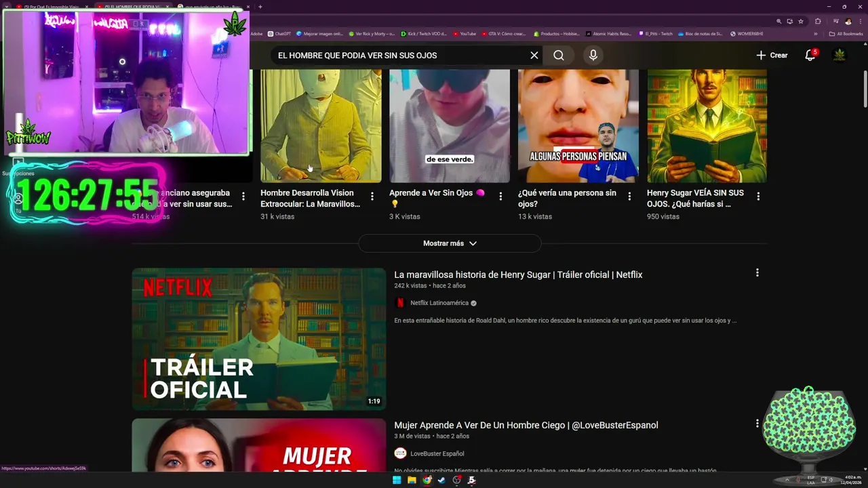Open the WOMIER68HE bookmark
The width and height of the screenshot is (868, 488).
pos(747,34)
